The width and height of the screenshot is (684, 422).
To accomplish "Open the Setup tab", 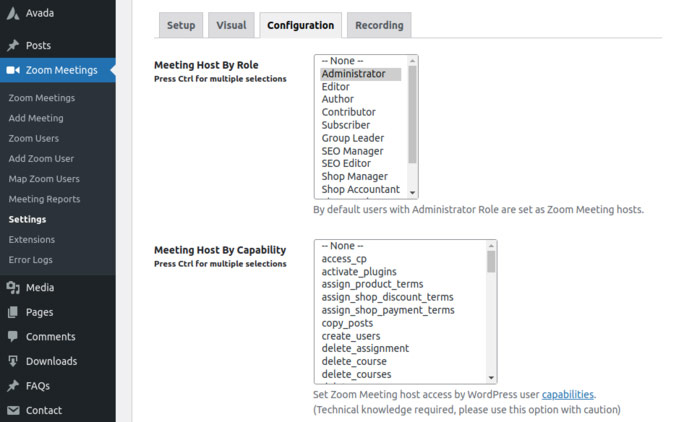I will [x=181, y=25].
